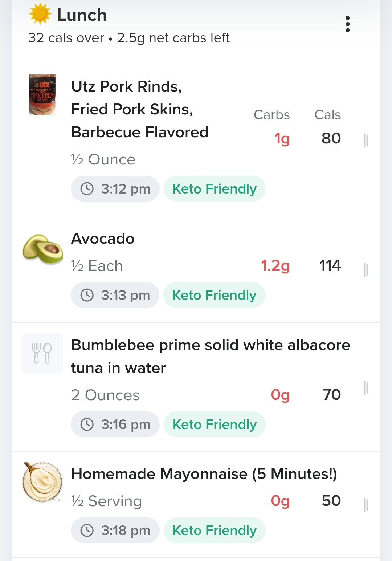Change the 3:12 pm time on pork rinds
This screenshot has height=561, width=392.
pyautogui.click(x=115, y=189)
